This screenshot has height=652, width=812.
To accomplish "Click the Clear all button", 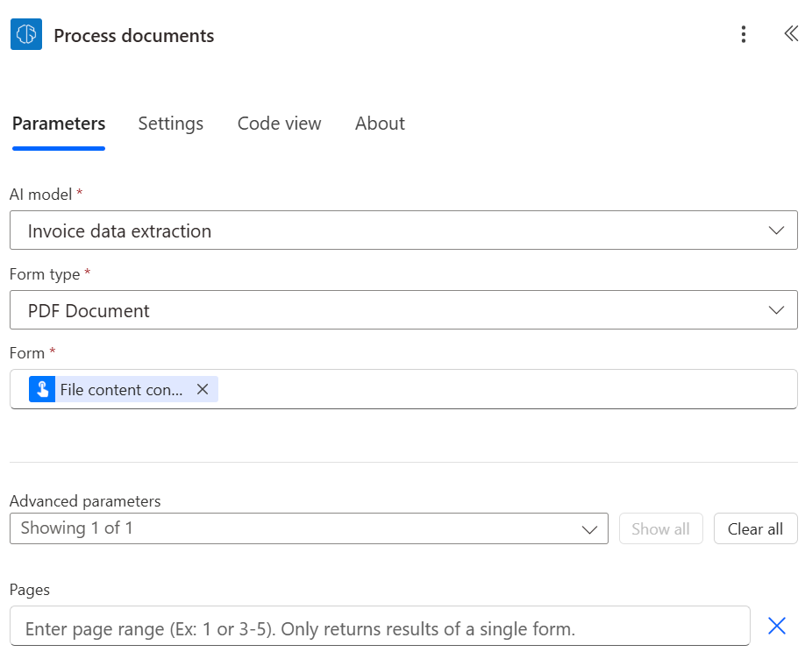I will click(x=755, y=528).
